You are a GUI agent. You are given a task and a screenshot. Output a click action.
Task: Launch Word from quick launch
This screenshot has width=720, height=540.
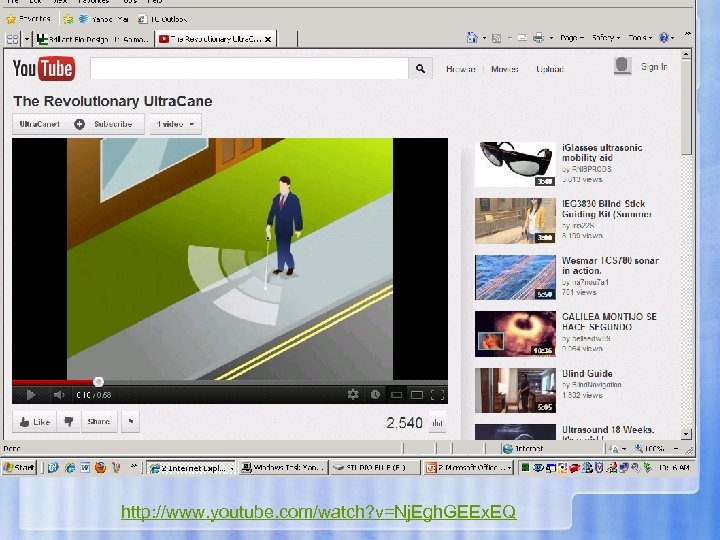click(x=85, y=467)
